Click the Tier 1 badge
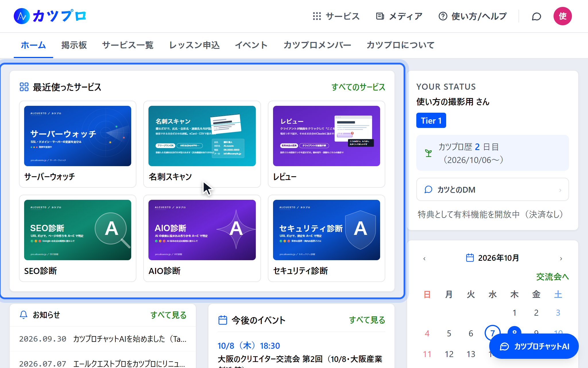The height and width of the screenshot is (368, 588). click(x=431, y=120)
